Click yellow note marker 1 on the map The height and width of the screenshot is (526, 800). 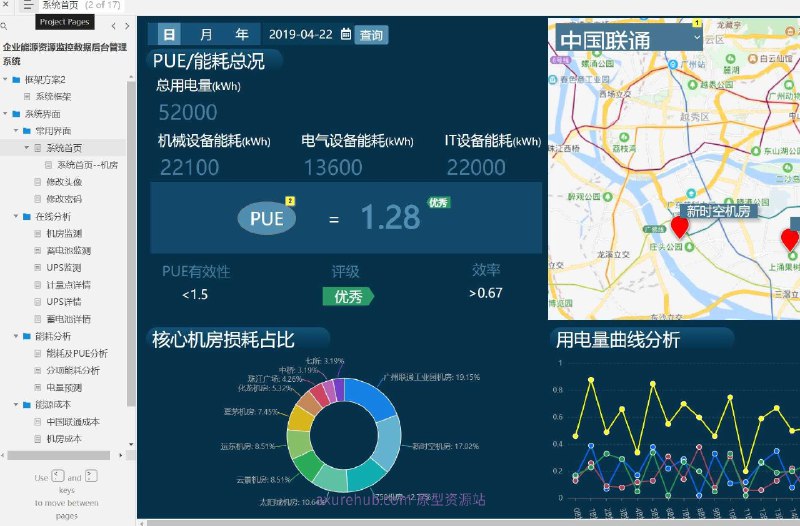696,23
